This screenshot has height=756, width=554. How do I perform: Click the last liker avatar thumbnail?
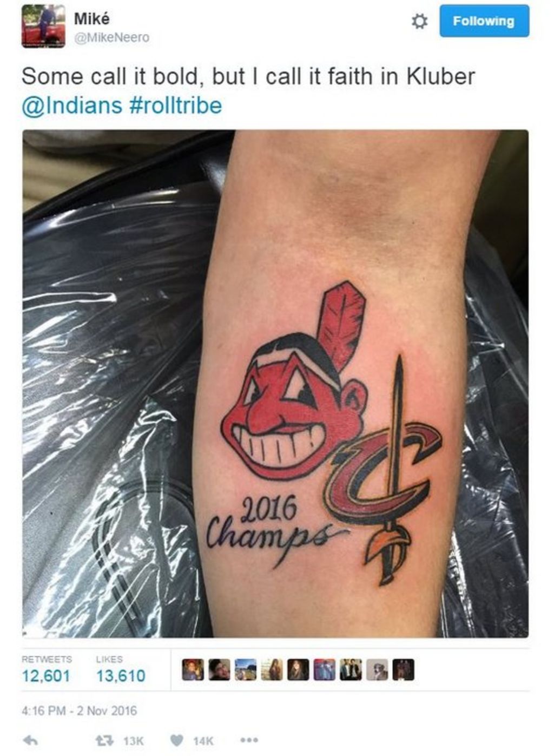pyautogui.click(x=403, y=669)
